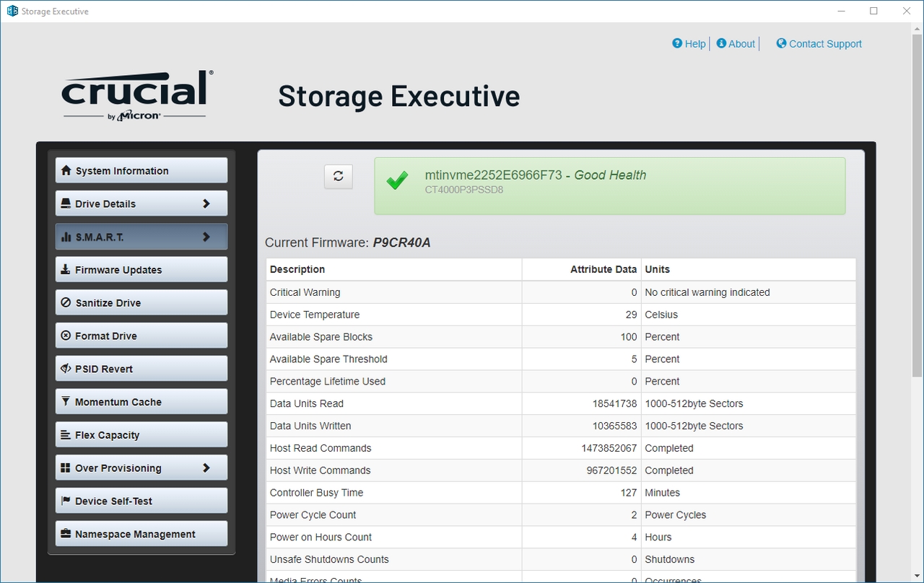Select PSID Revert button

[x=141, y=369]
